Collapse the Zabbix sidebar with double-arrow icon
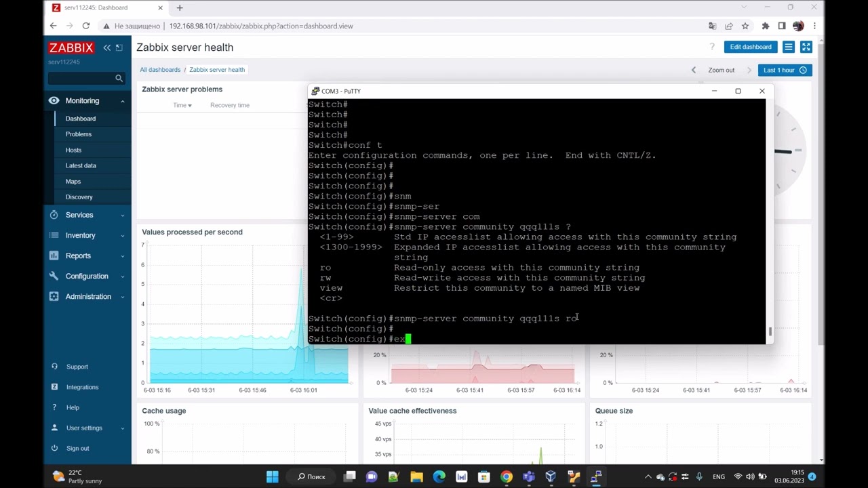868x488 pixels. [107, 47]
